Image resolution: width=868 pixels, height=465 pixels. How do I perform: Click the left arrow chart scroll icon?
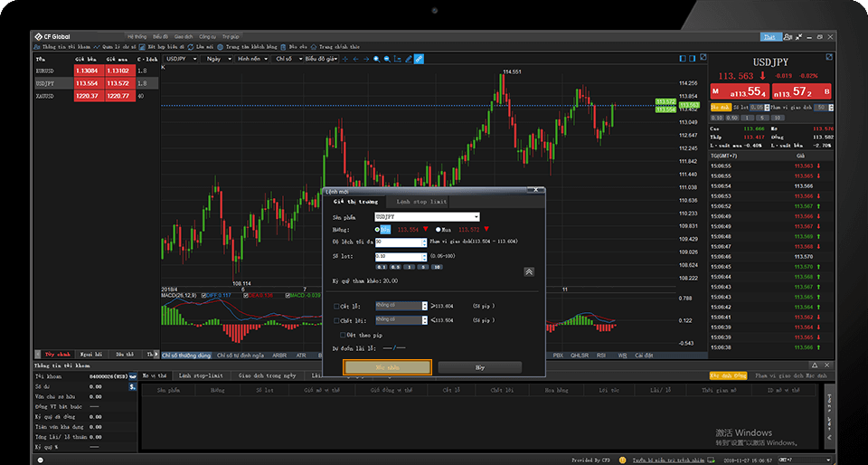click(355, 59)
